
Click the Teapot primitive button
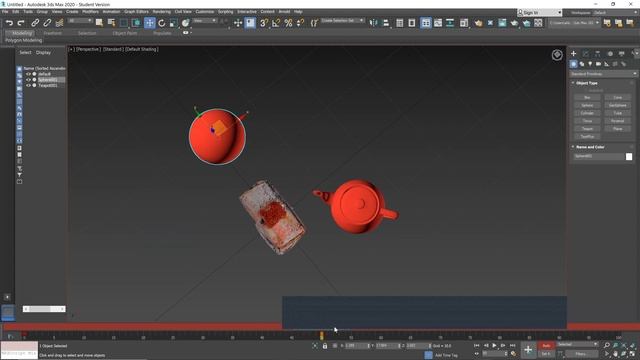(x=587, y=129)
